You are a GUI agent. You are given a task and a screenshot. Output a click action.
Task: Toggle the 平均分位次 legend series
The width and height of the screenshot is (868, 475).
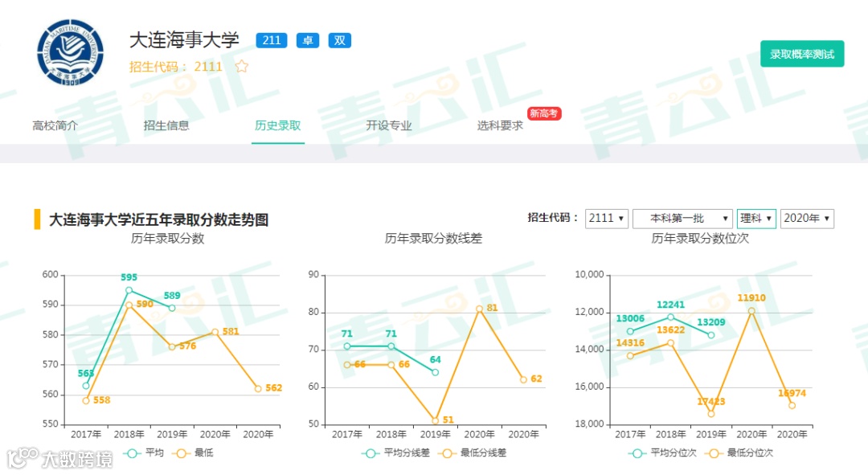[662, 452]
